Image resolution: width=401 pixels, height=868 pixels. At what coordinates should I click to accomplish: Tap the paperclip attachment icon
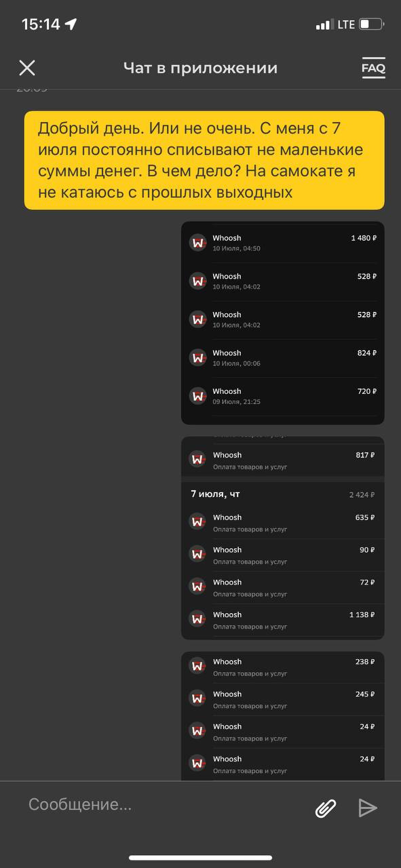point(326,808)
